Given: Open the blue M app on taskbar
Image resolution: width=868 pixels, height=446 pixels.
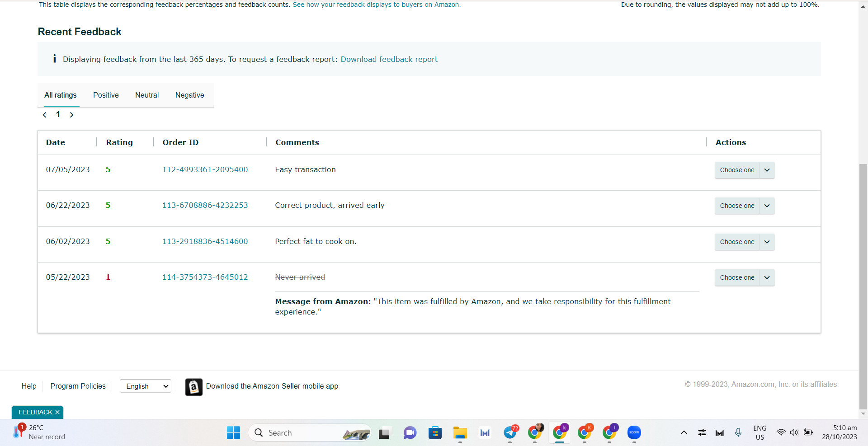Looking at the screenshot, I should pos(485,433).
